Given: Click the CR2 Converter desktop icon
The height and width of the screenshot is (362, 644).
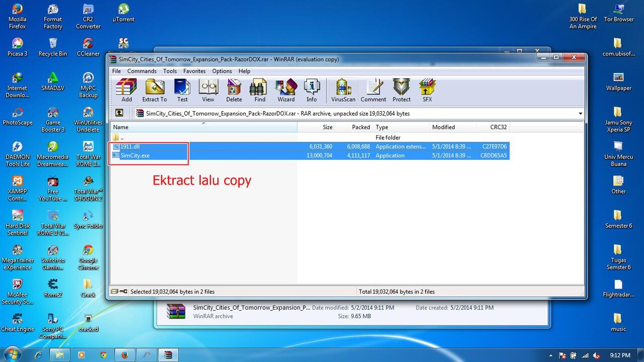Looking at the screenshot, I should pyautogui.click(x=88, y=17).
